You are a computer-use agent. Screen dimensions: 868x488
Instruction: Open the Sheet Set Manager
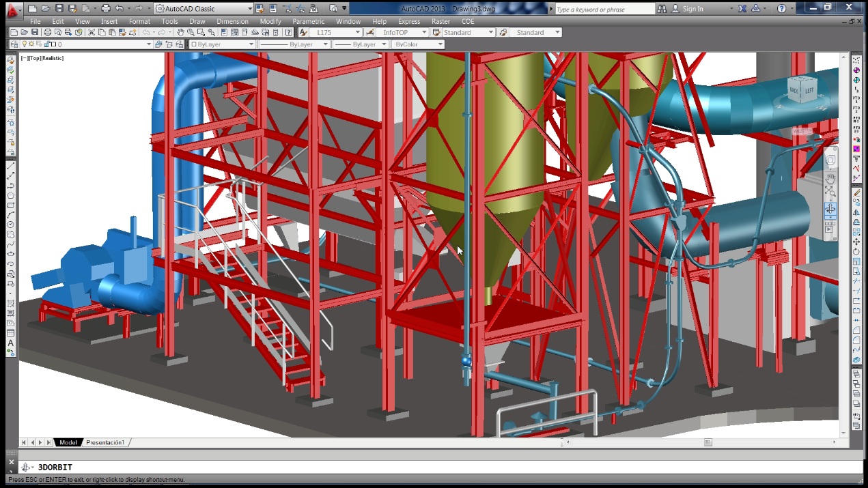[255, 32]
